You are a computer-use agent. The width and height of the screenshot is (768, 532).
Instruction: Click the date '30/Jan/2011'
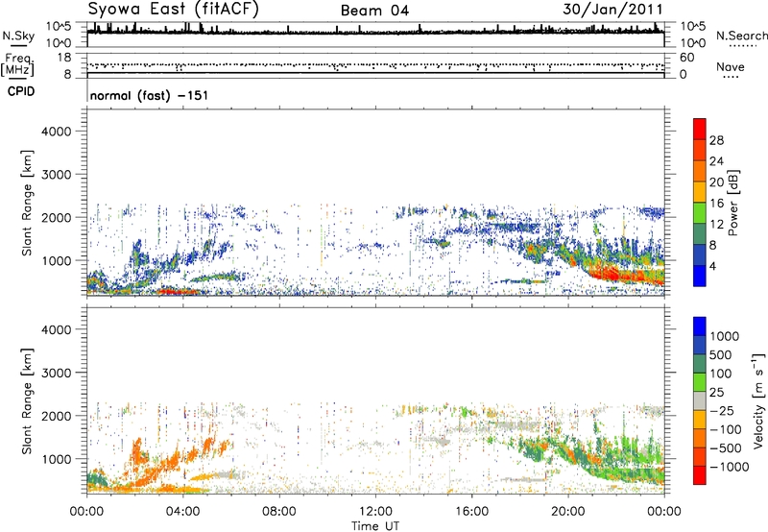[x=612, y=10]
